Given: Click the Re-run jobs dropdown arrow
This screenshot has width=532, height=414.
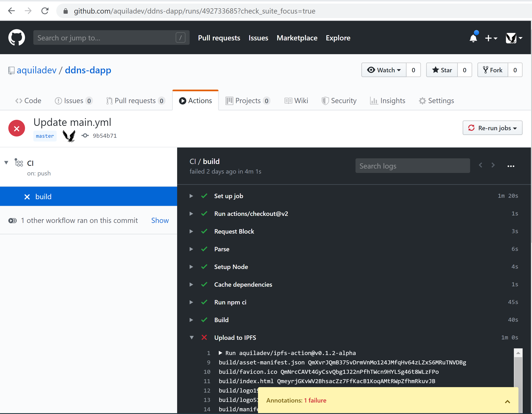Looking at the screenshot, I should click(517, 128).
